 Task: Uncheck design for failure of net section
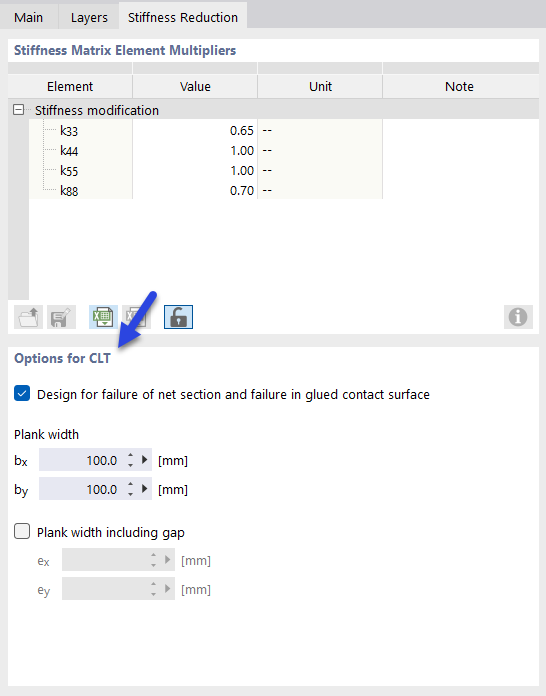[x=22, y=394]
